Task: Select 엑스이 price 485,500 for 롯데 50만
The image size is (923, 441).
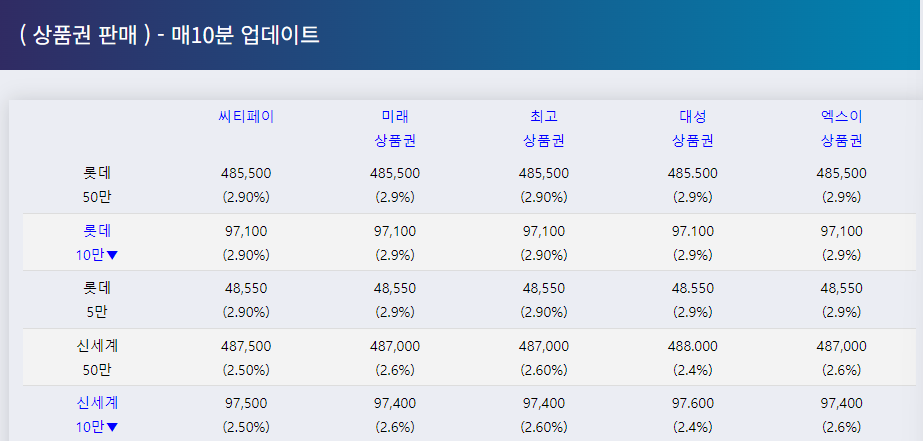Action: pyautogui.click(x=842, y=174)
